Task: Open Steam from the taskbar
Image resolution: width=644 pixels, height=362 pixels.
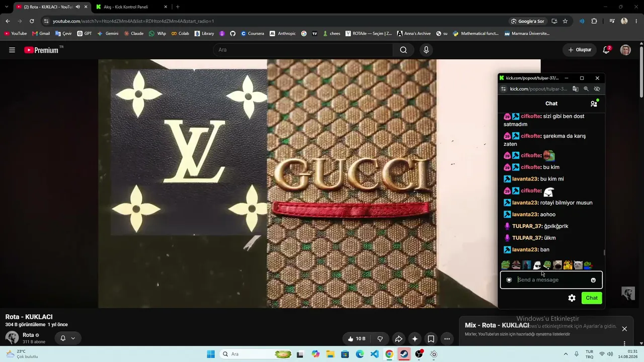Action: click(x=404, y=354)
